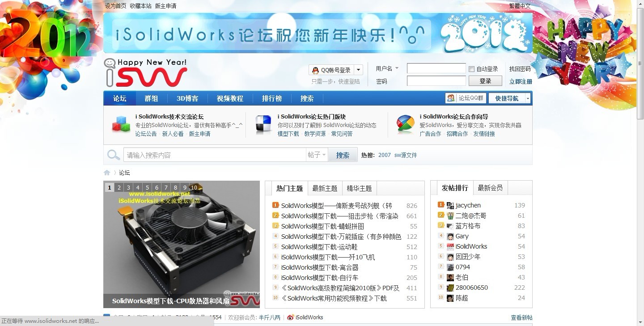
Task: Click the colorful cooperation guide icon
Action: click(x=405, y=125)
